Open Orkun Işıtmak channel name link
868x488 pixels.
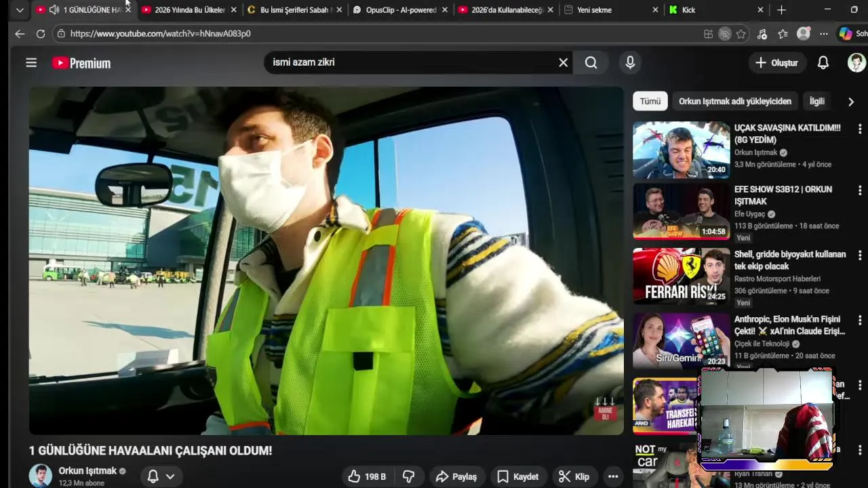(x=87, y=470)
